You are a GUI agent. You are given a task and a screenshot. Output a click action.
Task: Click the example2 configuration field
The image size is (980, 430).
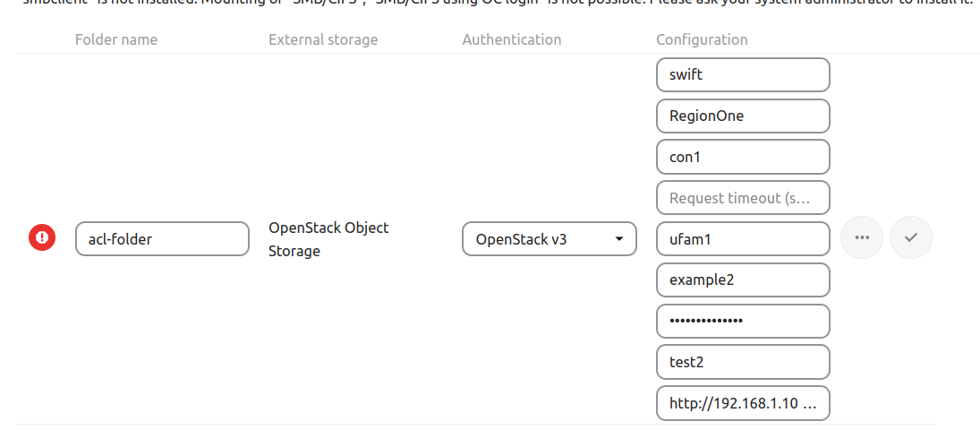[x=743, y=279]
